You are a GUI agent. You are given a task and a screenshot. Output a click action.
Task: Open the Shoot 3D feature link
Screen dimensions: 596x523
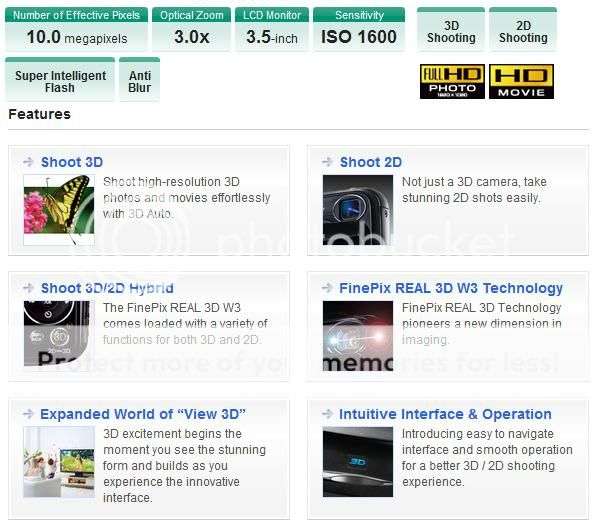[72, 162]
